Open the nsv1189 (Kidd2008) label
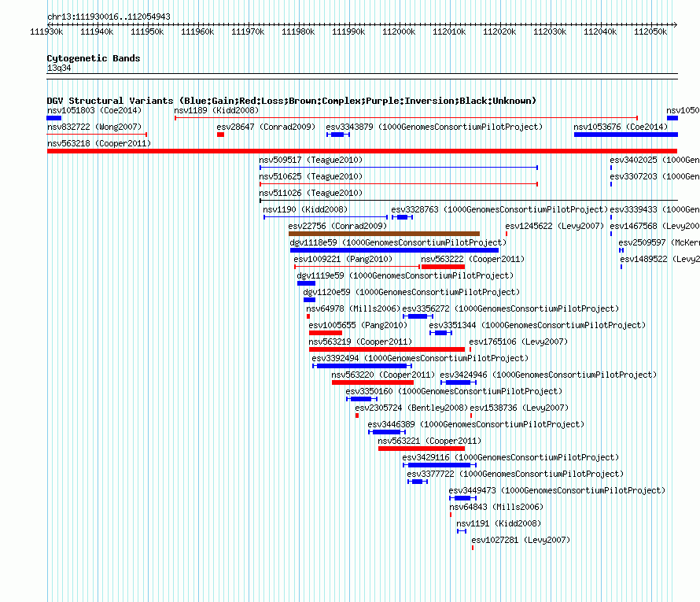The height and width of the screenshot is (602, 700). tap(216, 110)
